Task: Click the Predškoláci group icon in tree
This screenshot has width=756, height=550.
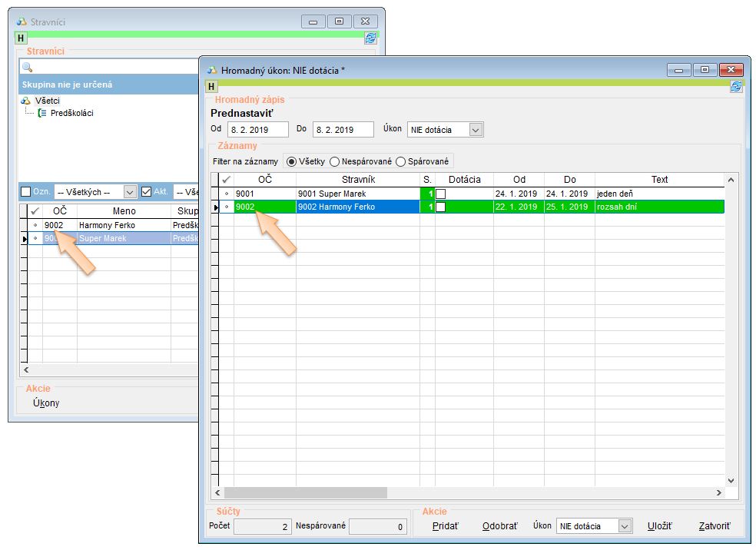Action: 42,113
